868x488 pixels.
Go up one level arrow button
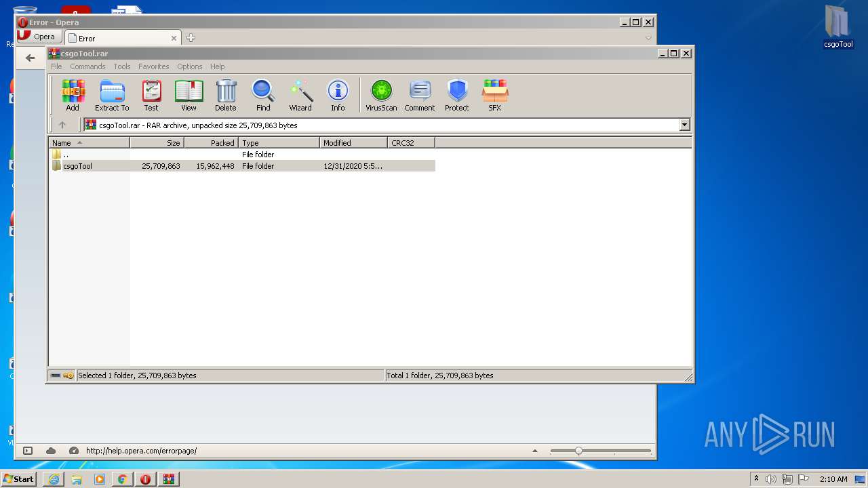pyautogui.click(x=62, y=125)
